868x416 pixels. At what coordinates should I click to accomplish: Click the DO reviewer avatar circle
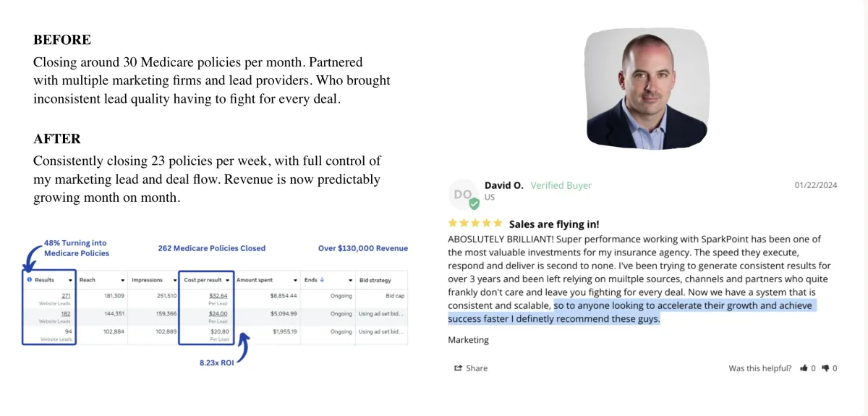463,195
